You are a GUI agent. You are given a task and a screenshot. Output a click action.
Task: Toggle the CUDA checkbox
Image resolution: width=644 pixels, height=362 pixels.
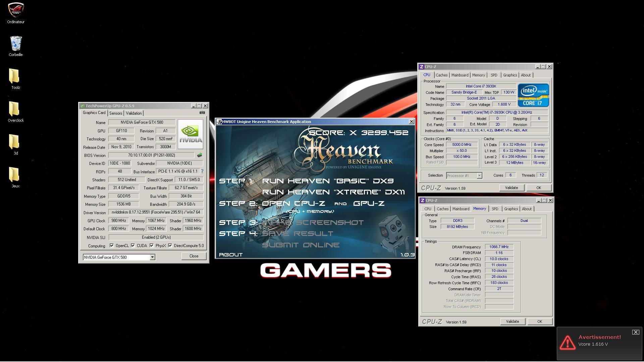tap(133, 246)
